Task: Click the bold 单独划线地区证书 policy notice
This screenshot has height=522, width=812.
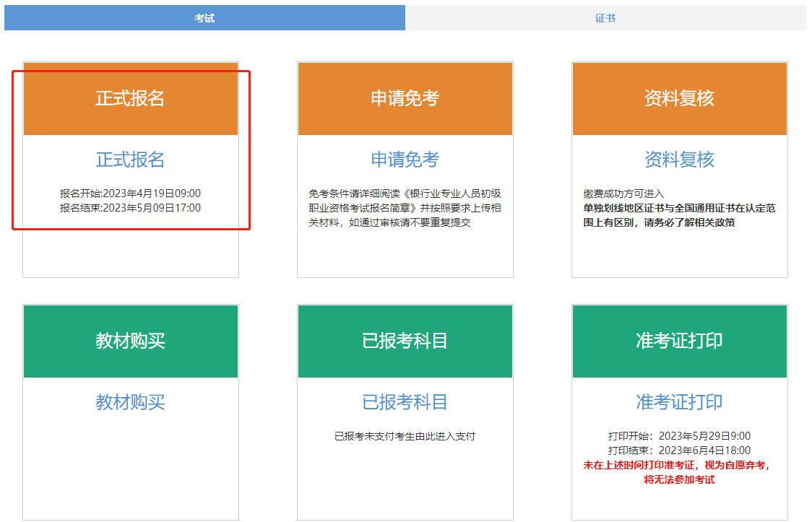Action: point(679,215)
